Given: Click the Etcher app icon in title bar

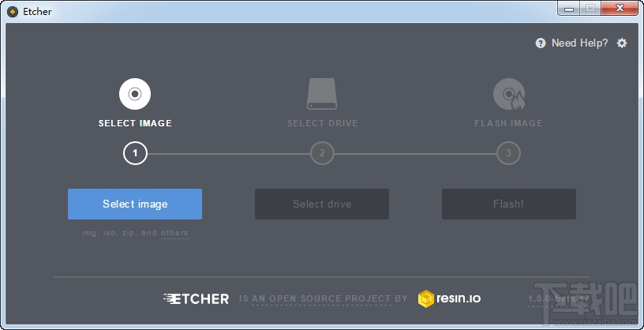Looking at the screenshot, I should pos(13,12).
